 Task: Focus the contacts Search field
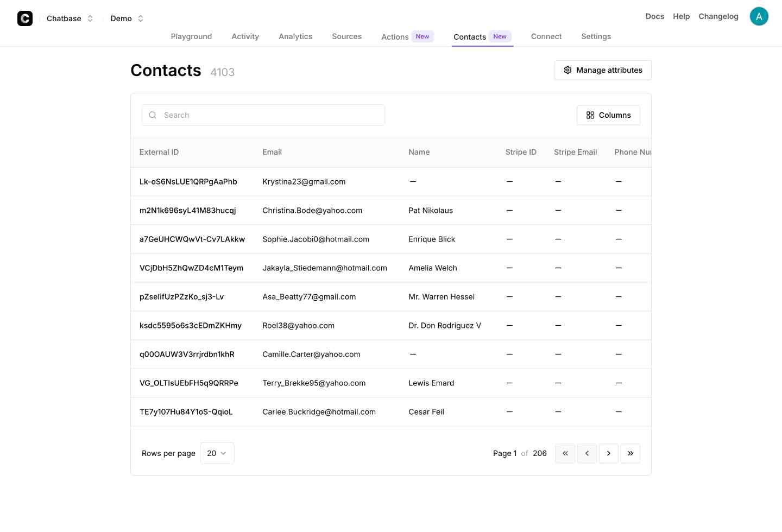263,115
